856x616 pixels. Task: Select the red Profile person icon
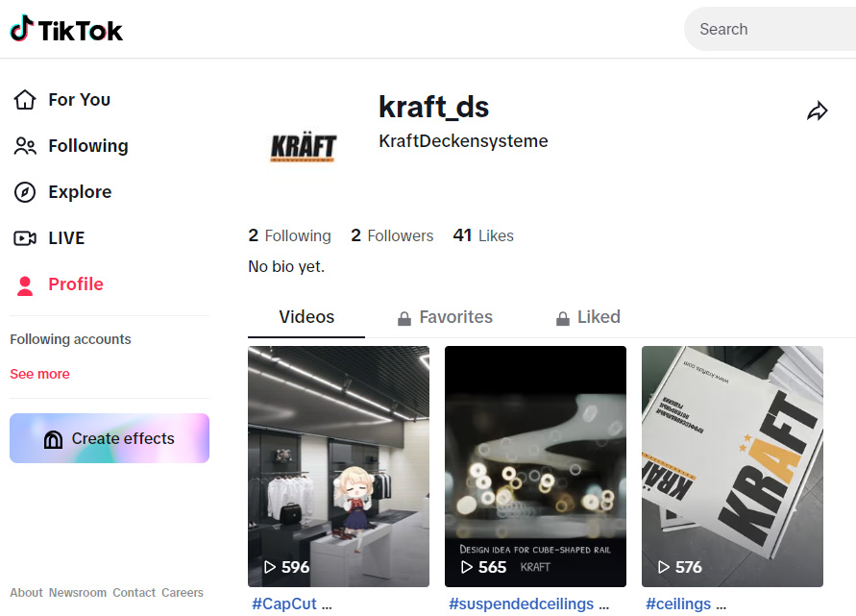click(25, 285)
